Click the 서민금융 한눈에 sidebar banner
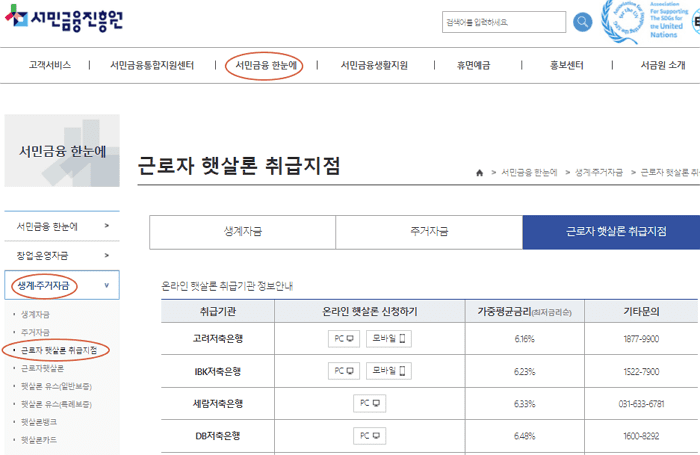 click(62, 150)
